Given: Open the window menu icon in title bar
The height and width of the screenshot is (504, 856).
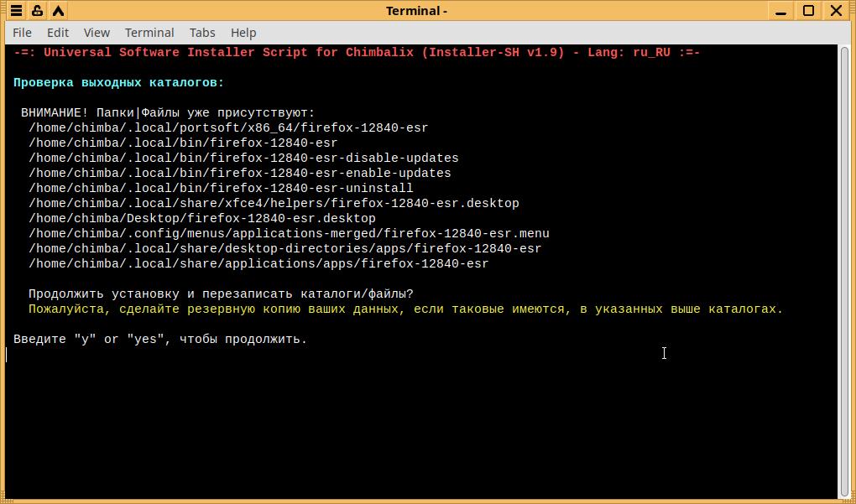Looking at the screenshot, I should pyautogui.click(x=17, y=10).
